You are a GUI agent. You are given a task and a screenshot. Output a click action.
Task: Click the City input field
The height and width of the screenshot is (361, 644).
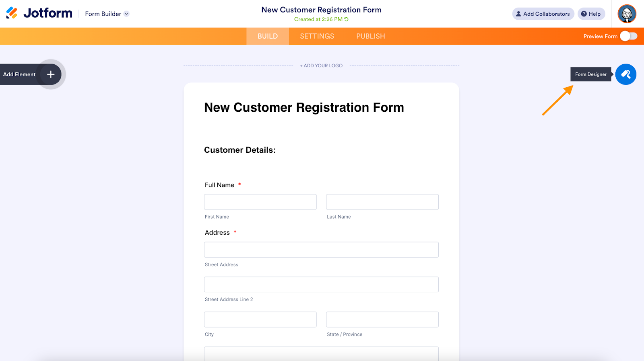(260, 320)
